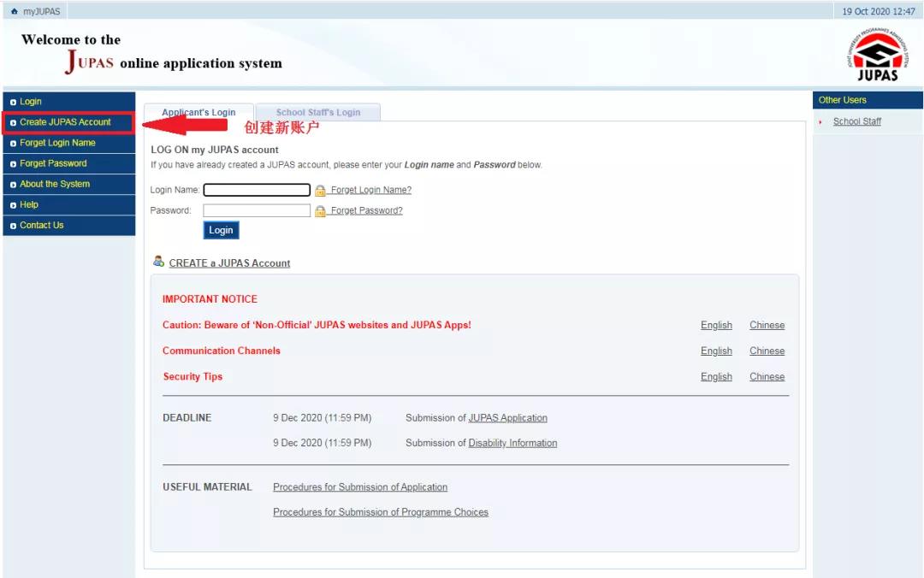Click lock icon beside Forget Password
924x578 pixels.
pos(320,211)
